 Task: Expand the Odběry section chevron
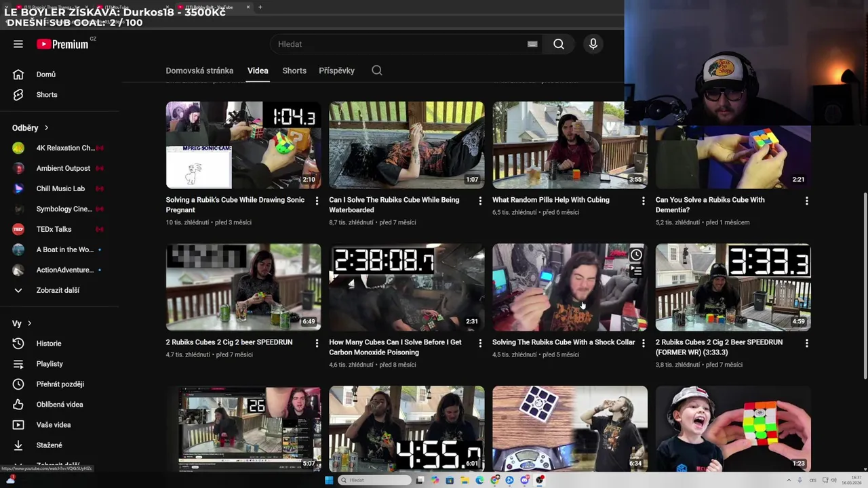click(x=46, y=127)
